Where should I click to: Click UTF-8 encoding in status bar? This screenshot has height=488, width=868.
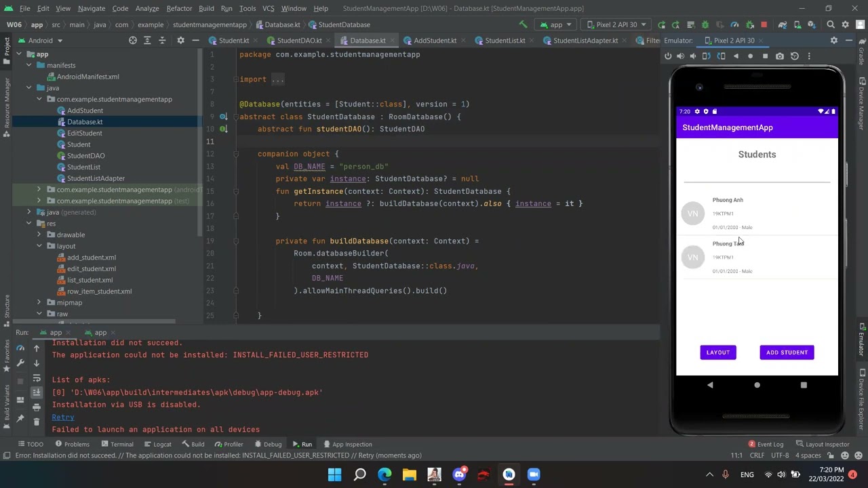pyautogui.click(x=779, y=455)
